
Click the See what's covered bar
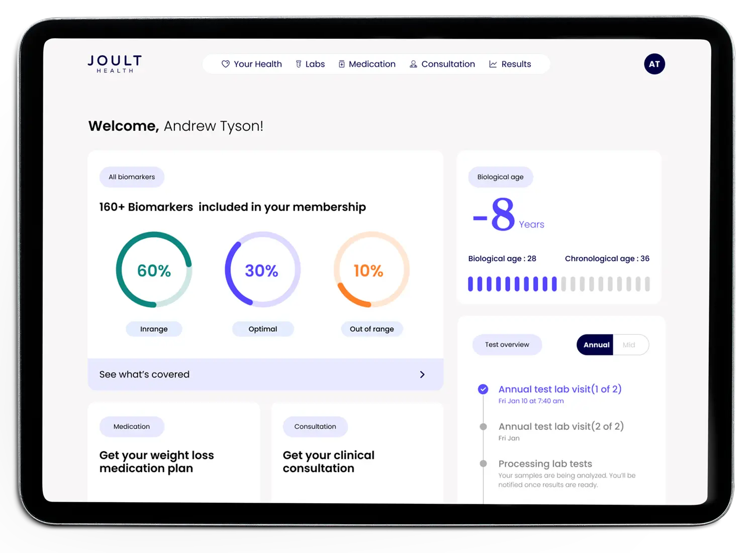coord(265,375)
